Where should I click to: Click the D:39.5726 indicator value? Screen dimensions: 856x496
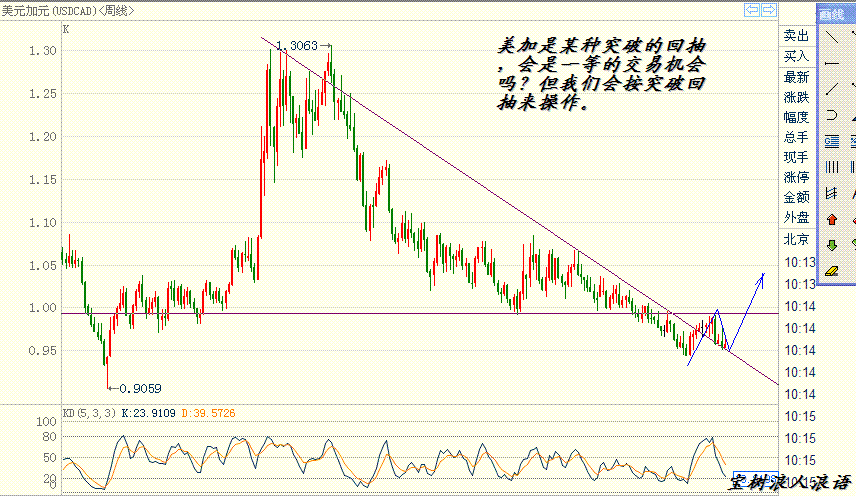click(x=208, y=413)
